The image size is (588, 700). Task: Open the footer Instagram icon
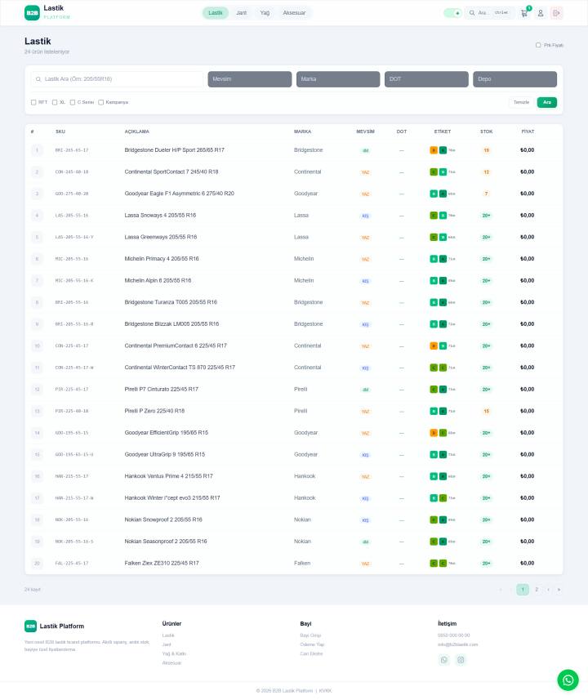point(461,660)
